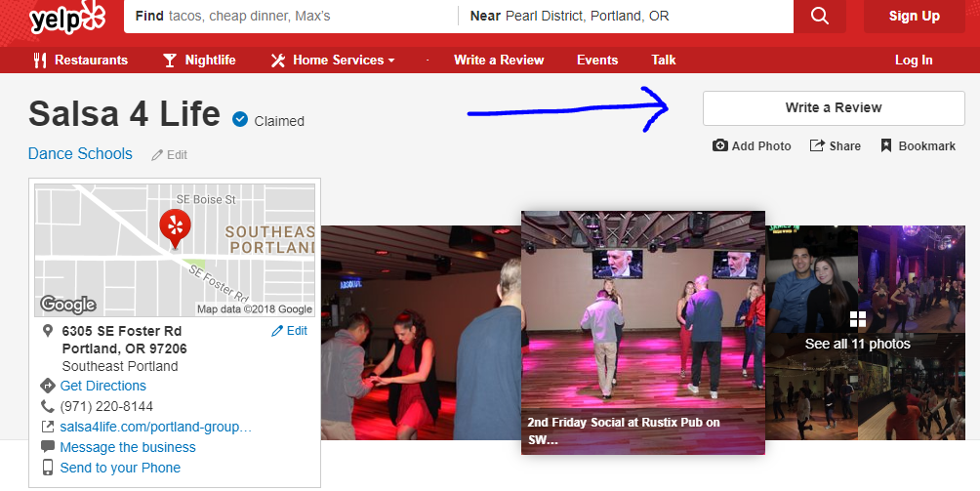Open the smiling couple photo thumbnail
The image size is (980, 491).
point(811,279)
